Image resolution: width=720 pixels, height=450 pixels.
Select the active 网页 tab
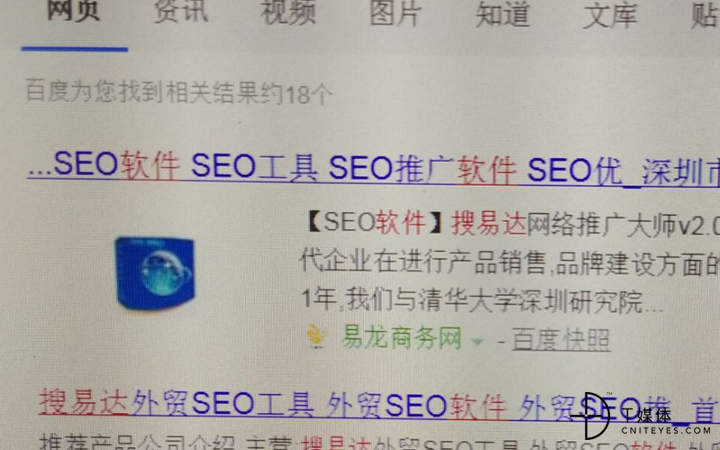[x=73, y=10]
